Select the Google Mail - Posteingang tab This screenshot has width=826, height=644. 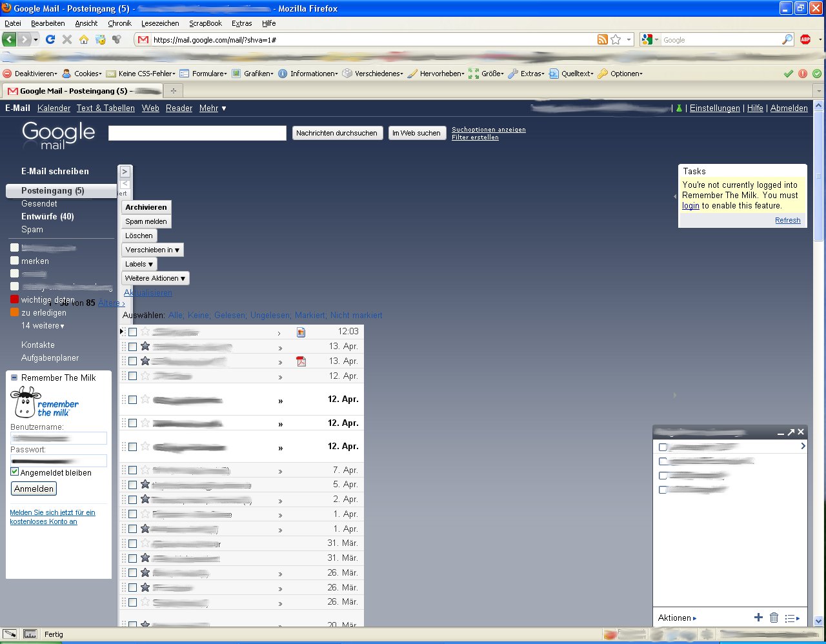tap(83, 91)
